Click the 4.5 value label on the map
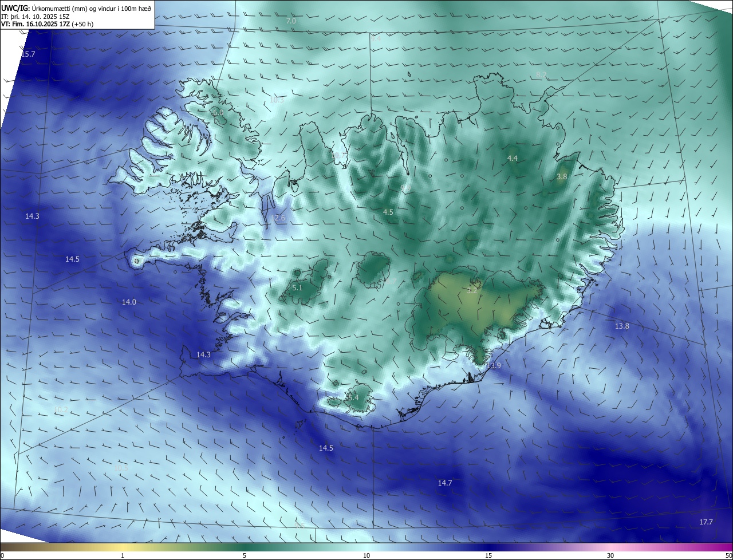Viewport: 733px width, 560px height. point(388,212)
